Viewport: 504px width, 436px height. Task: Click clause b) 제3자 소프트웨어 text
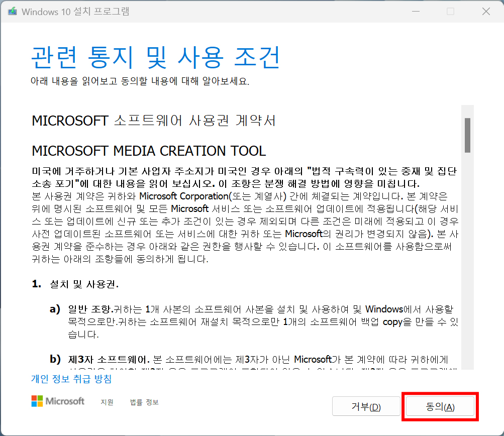249,359
